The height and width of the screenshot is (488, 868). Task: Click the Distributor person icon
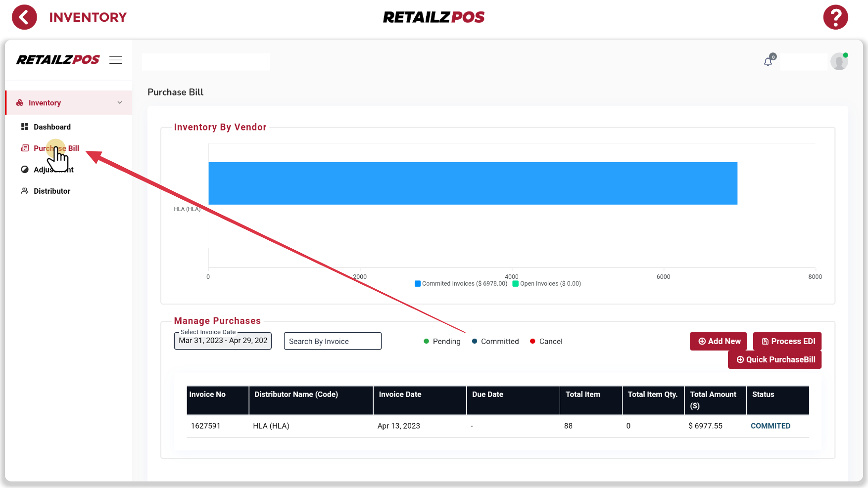click(25, 191)
